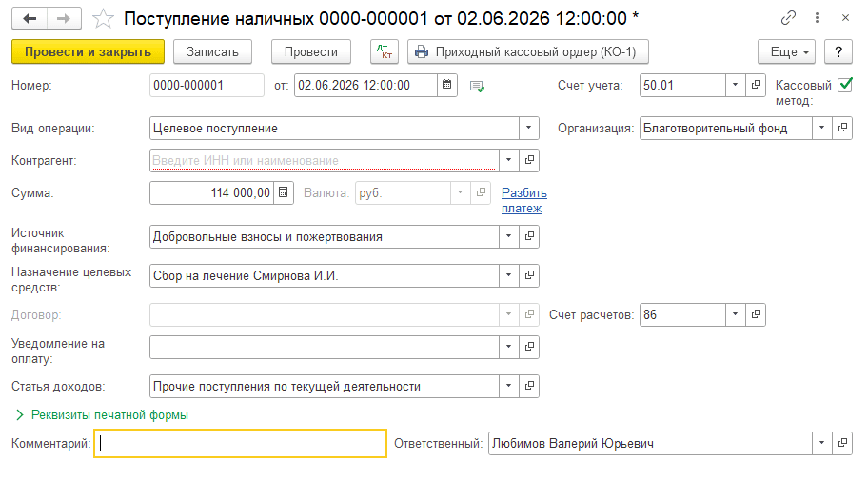This screenshot has height=482, width=868.
Task: Expand Организация dropdown arrow
Action: tap(822, 128)
